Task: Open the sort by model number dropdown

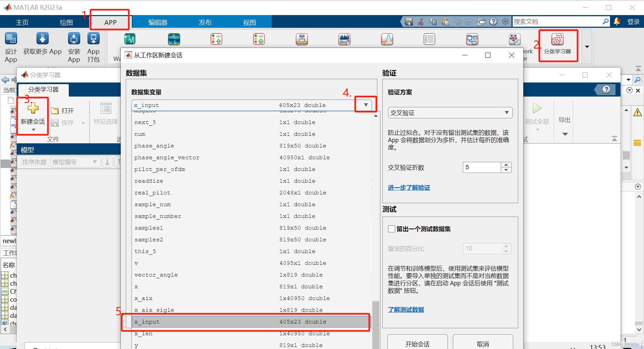Action: pyautogui.click(x=75, y=162)
